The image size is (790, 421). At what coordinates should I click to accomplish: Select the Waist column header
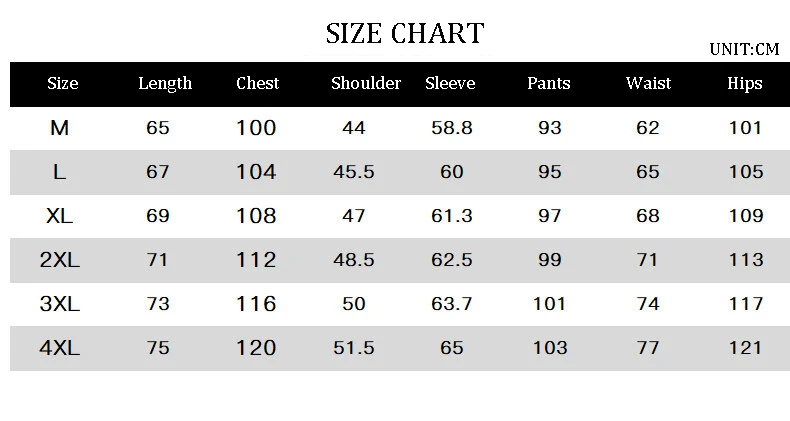click(648, 84)
